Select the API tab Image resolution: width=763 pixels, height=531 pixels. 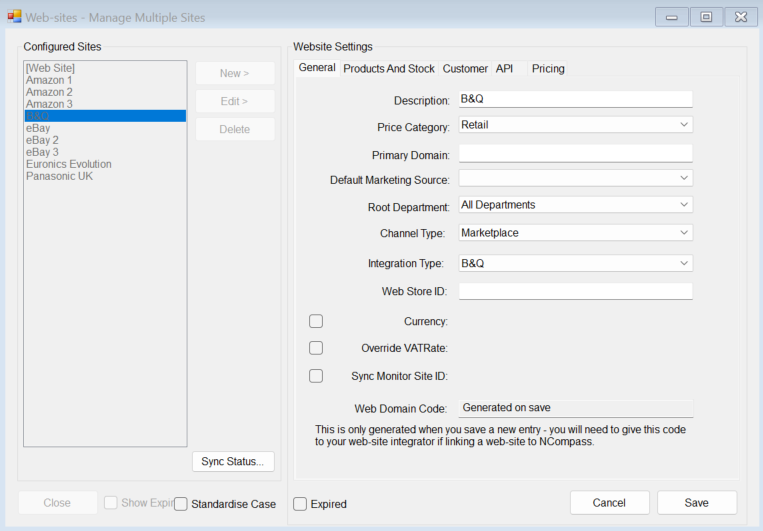click(x=504, y=69)
